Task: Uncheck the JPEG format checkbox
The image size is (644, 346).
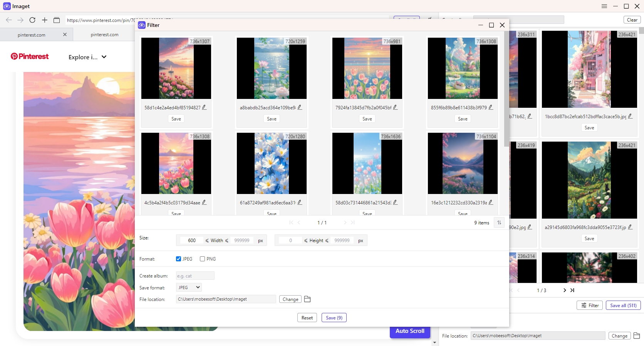Action: [178, 259]
